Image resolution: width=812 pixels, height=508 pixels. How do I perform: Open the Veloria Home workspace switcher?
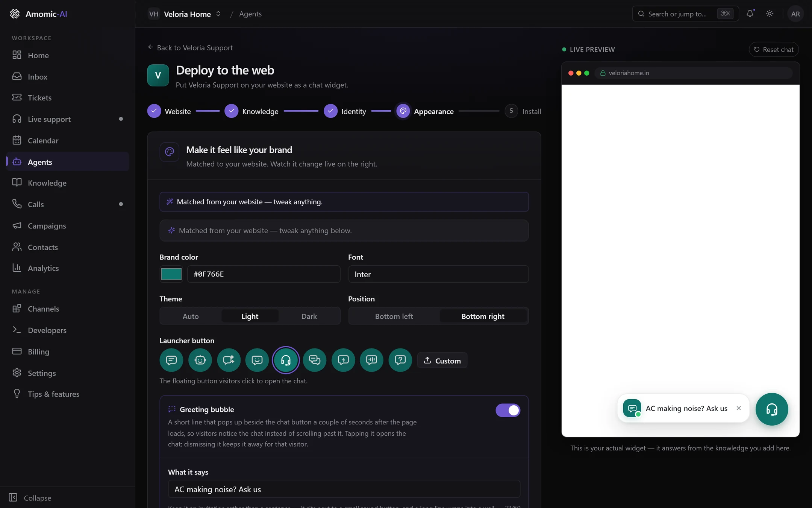tap(185, 14)
